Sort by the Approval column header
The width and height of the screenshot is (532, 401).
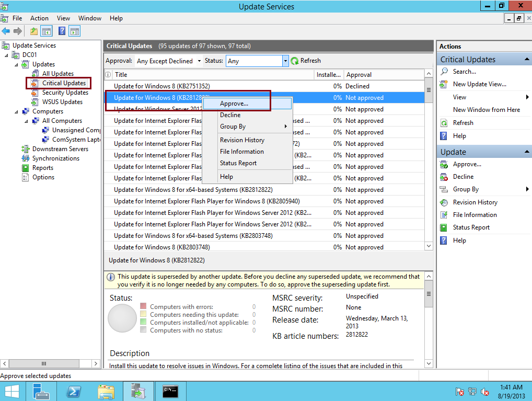[384, 75]
